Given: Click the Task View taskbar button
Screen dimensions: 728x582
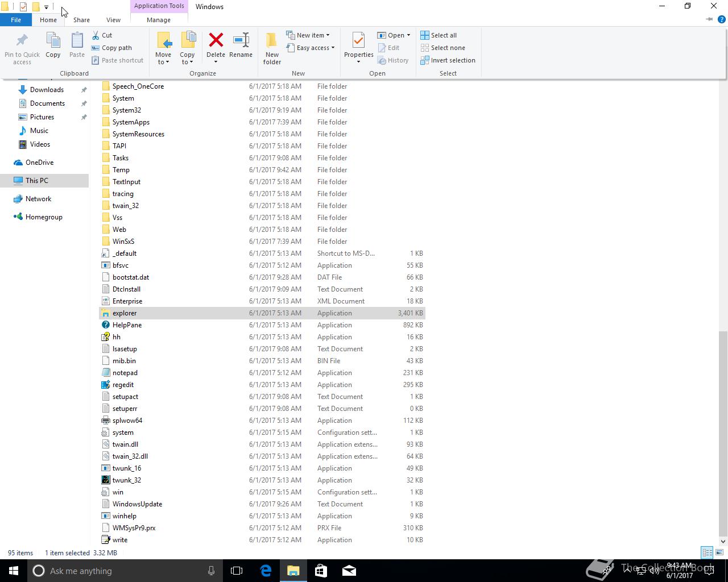Looking at the screenshot, I should [237, 571].
